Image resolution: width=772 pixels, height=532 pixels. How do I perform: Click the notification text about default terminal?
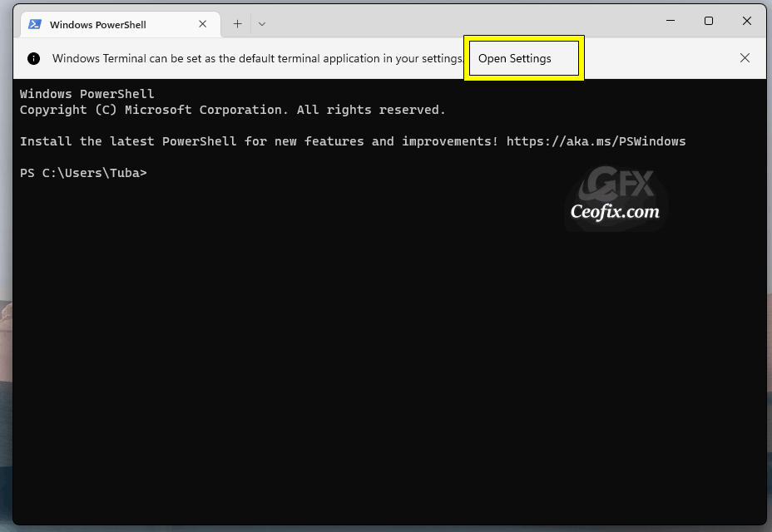coord(258,58)
